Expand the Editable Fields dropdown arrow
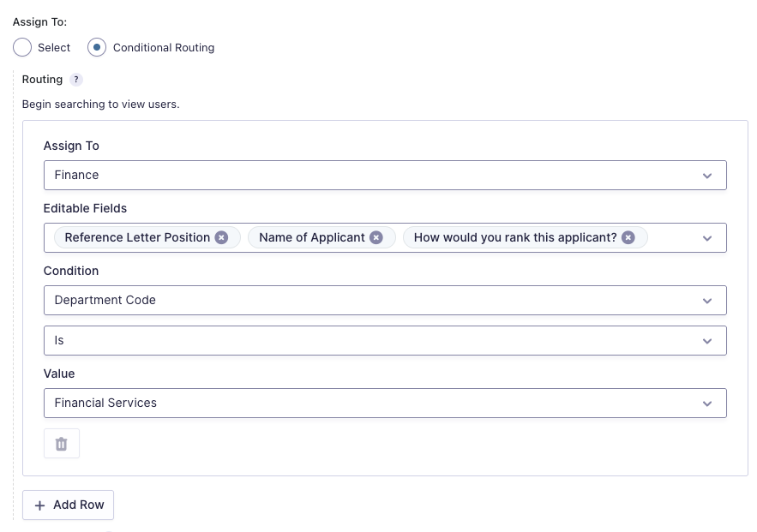 pos(707,238)
